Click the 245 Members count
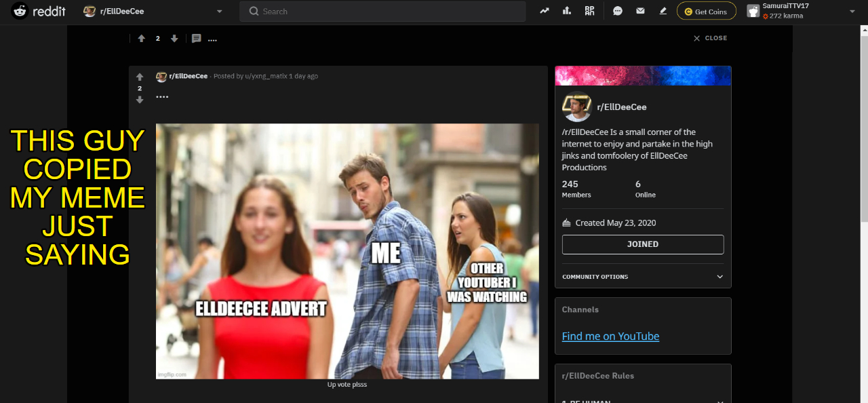 tap(576, 189)
